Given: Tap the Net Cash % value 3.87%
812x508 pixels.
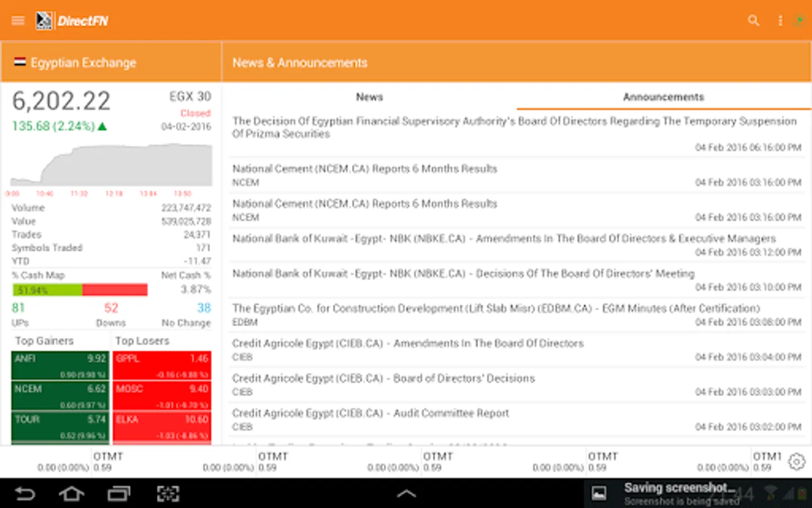Looking at the screenshot, I should (x=196, y=290).
